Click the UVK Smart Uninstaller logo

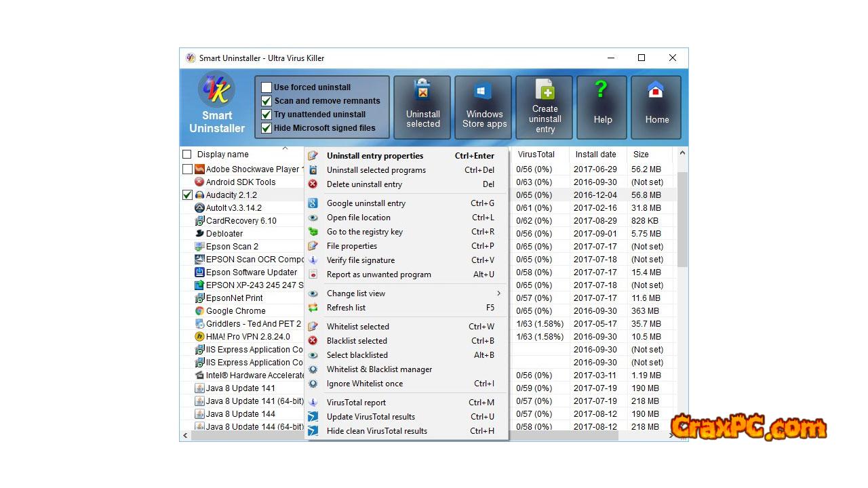click(x=216, y=91)
